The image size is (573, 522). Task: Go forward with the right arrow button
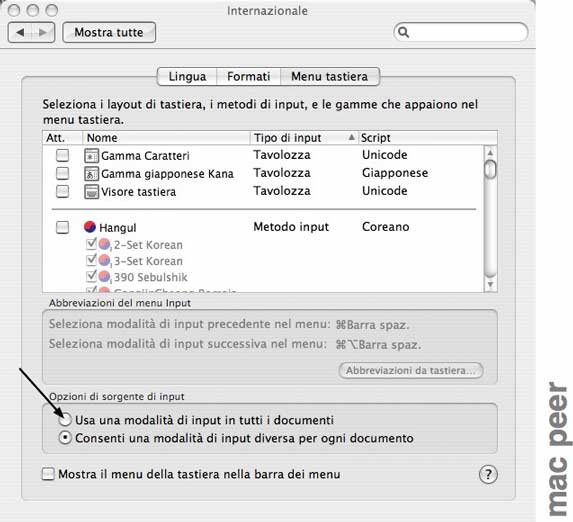43,33
